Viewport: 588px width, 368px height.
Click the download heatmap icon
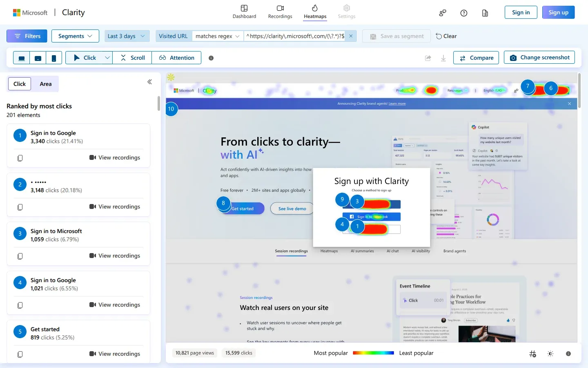443,58
